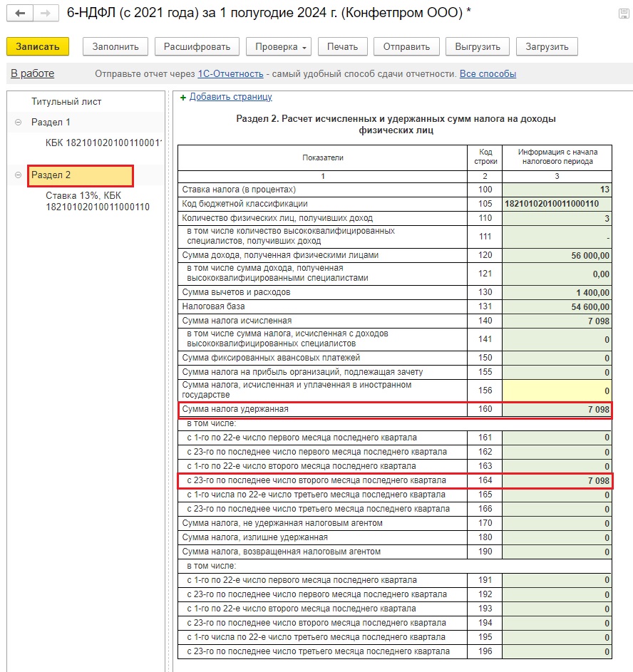
Task: Open the Проверка dropdown menu
Action: tap(279, 47)
